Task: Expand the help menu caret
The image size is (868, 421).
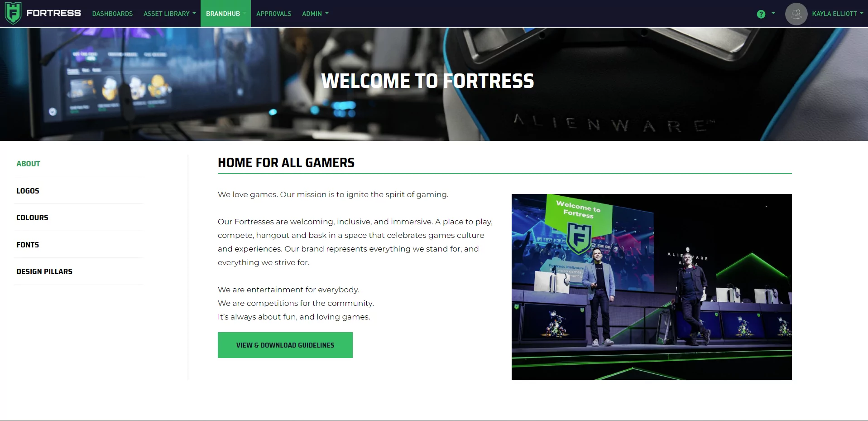Action: pos(773,14)
